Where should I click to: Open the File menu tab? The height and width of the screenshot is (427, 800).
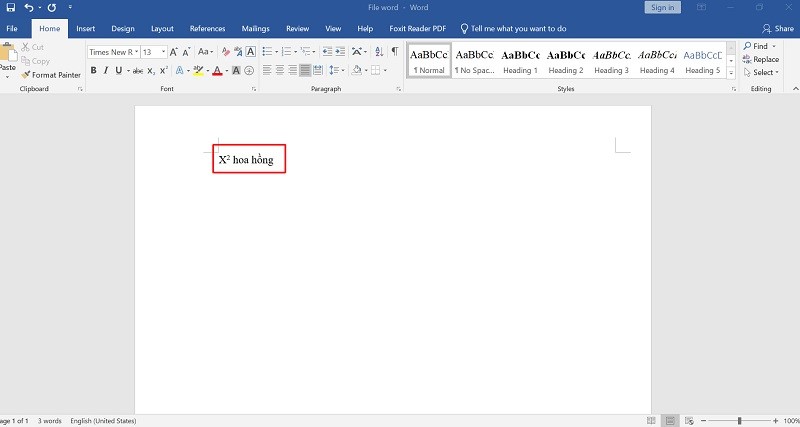(x=12, y=29)
